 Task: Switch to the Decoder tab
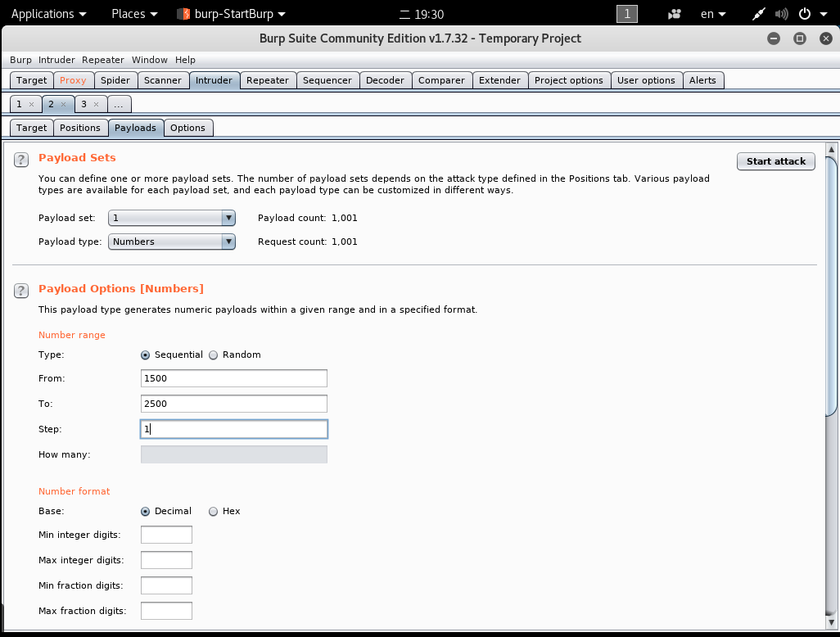point(385,80)
